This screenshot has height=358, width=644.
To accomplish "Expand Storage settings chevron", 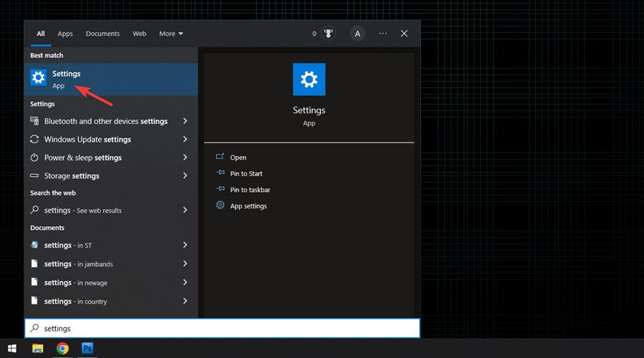I will [185, 175].
